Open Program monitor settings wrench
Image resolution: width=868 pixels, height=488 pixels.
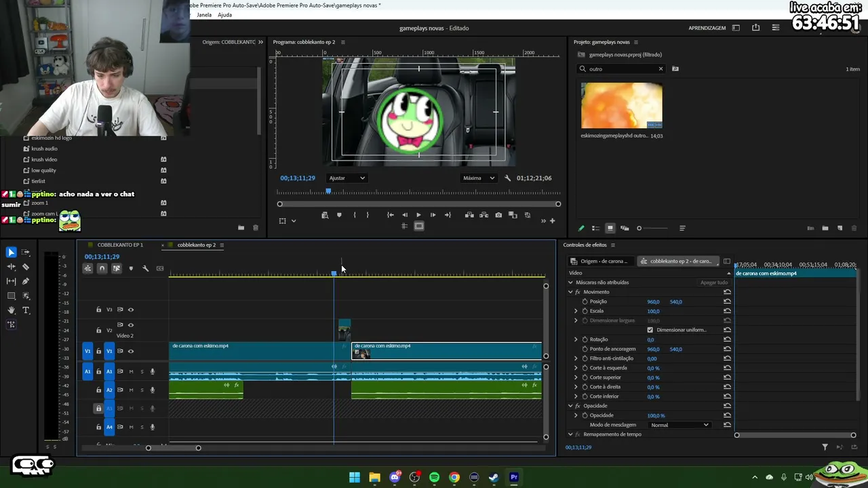click(x=508, y=178)
